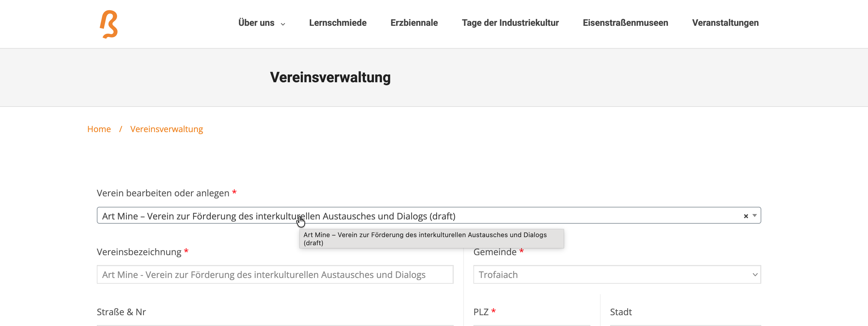Navigate to Erzbiennale
Screen dimensions: 868x326
click(x=414, y=23)
